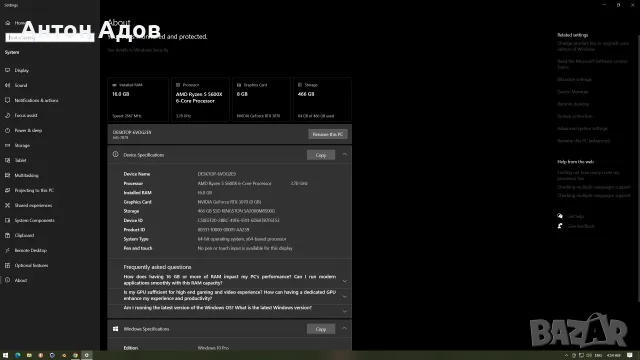
Task: Click the Tablet icon in sidebar
Action: (7, 160)
